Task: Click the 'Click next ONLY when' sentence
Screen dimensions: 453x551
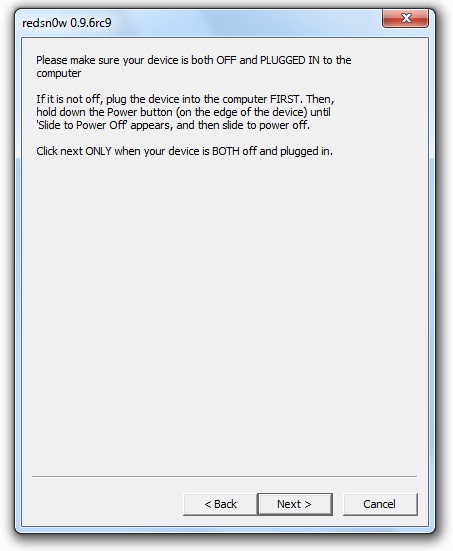Action: pyautogui.click(x=185, y=151)
